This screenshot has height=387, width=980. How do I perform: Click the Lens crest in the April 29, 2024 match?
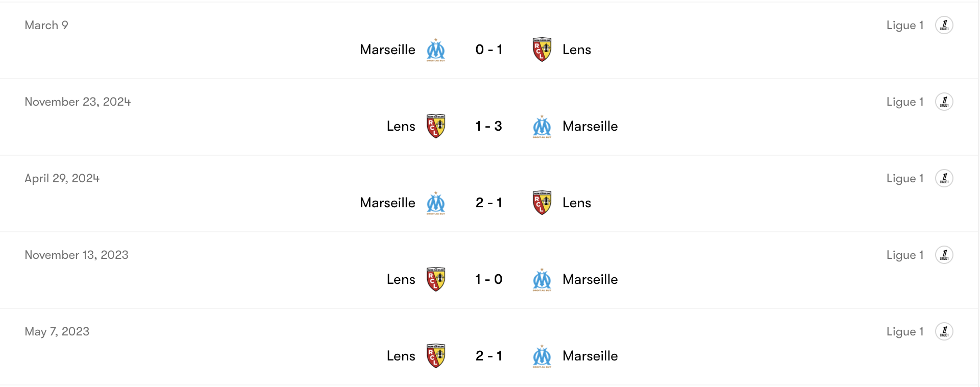pos(542,202)
